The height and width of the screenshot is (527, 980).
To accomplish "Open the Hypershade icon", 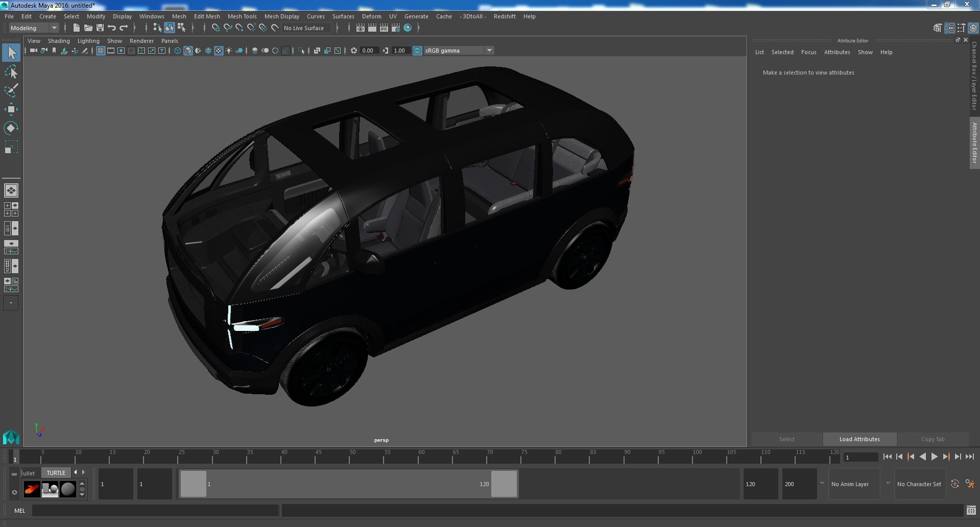I will tap(408, 28).
